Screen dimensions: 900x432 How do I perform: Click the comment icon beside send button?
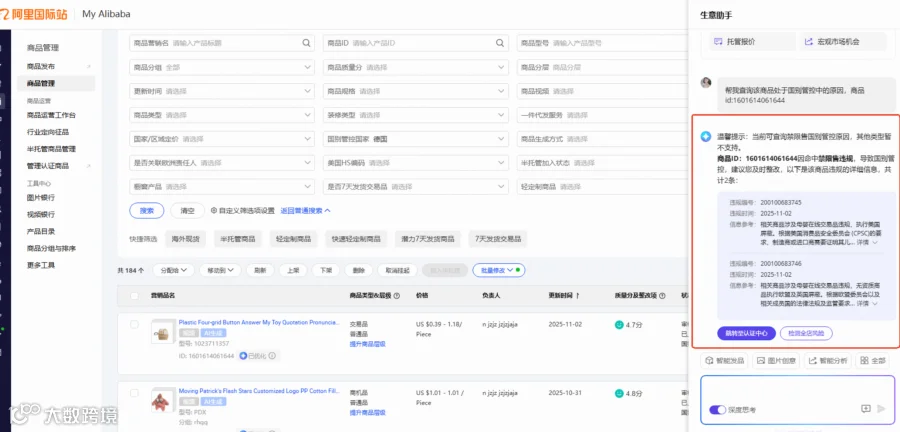coord(866,408)
